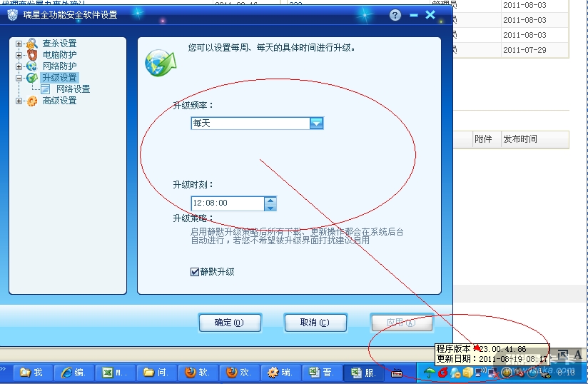Image resolution: width=588 pixels, height=384 pixels.
Task: Click the 应用(A) button
Action: pos(401,323)
